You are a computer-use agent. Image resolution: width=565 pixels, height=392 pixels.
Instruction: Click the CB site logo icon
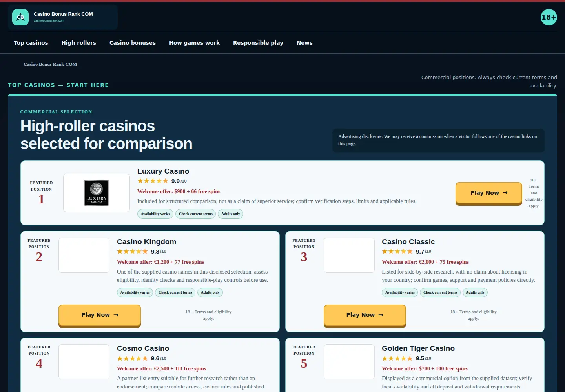tap(20, 17)
